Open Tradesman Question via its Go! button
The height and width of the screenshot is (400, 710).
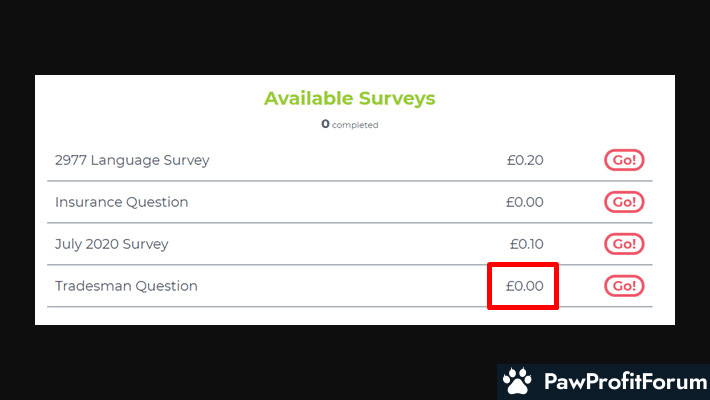click(624, 286)
